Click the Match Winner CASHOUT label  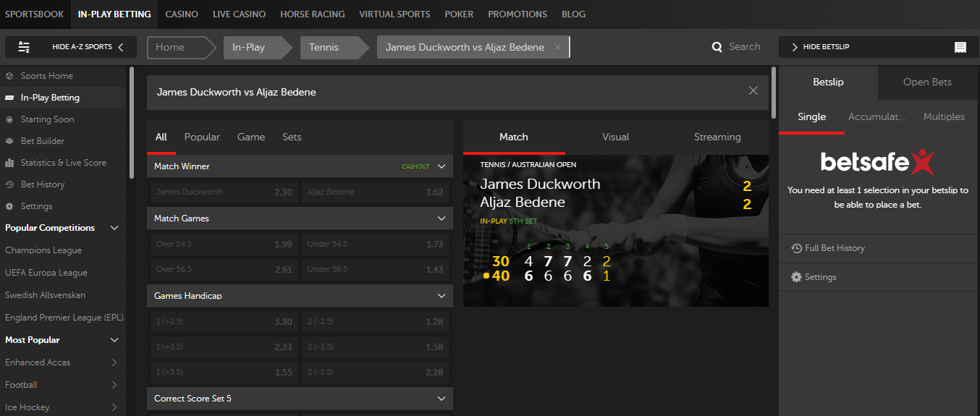416,166
